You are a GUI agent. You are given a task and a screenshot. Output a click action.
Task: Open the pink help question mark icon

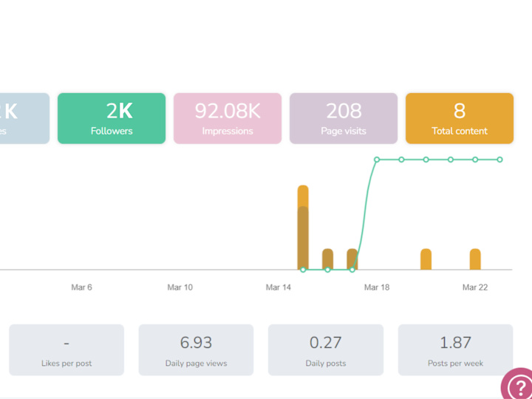517,384
